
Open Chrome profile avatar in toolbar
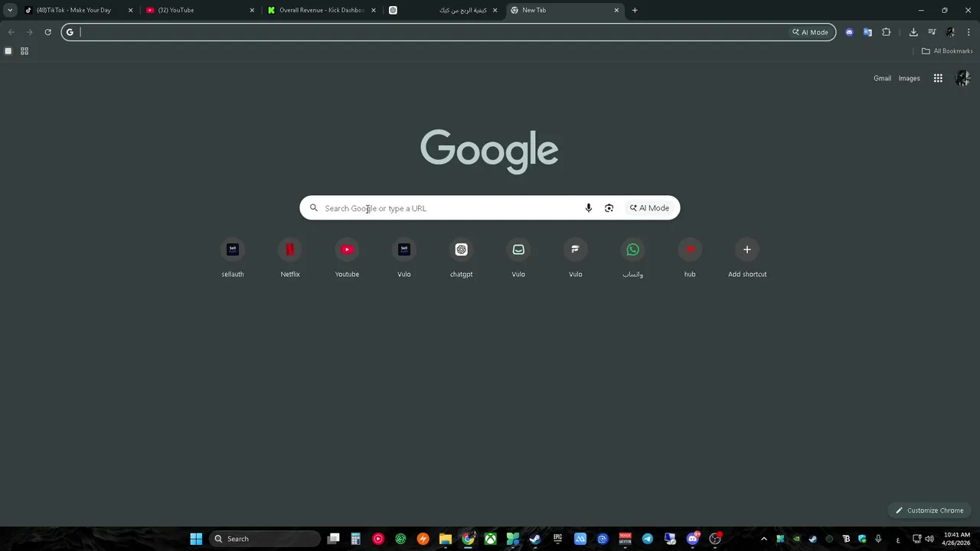point(950,32)
